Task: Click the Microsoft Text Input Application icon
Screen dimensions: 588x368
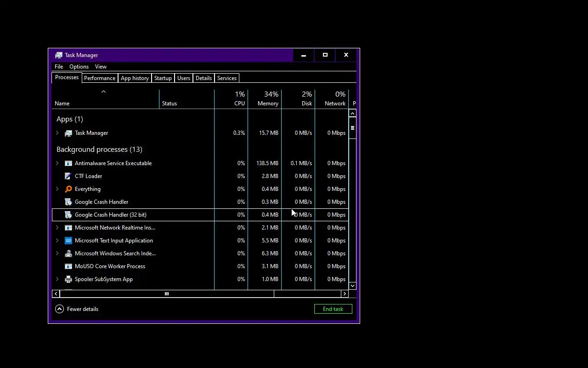Action: pyautogui.click(x=68, y=241)
